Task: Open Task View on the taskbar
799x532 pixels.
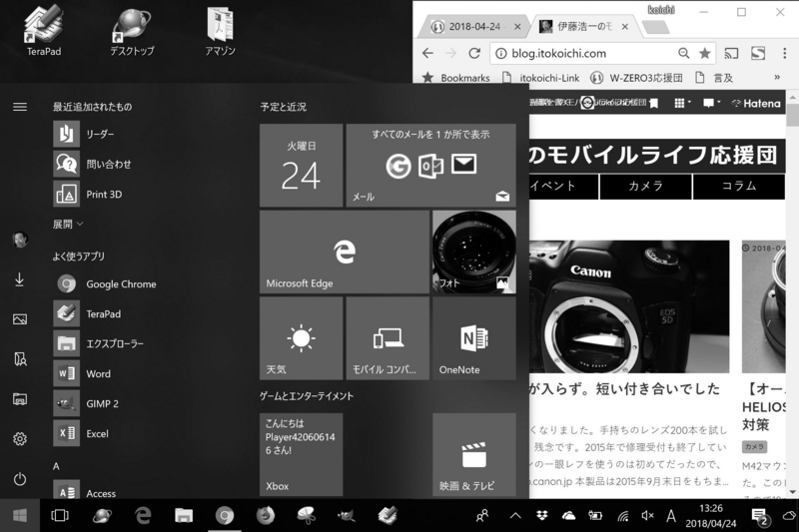Action: pos(60,516)
